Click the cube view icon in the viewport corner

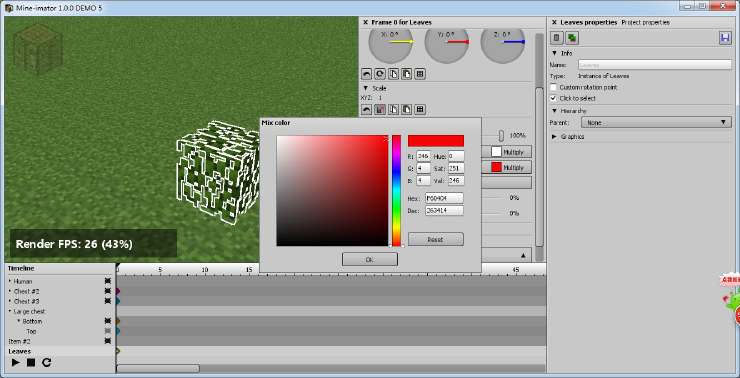click(x=38, y=50)
